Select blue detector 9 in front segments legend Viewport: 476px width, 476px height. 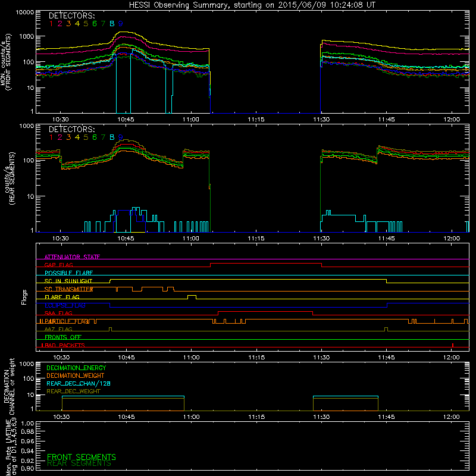121,24
